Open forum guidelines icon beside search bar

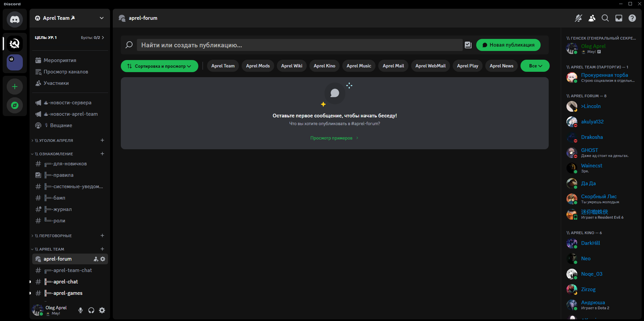point(468,45)
